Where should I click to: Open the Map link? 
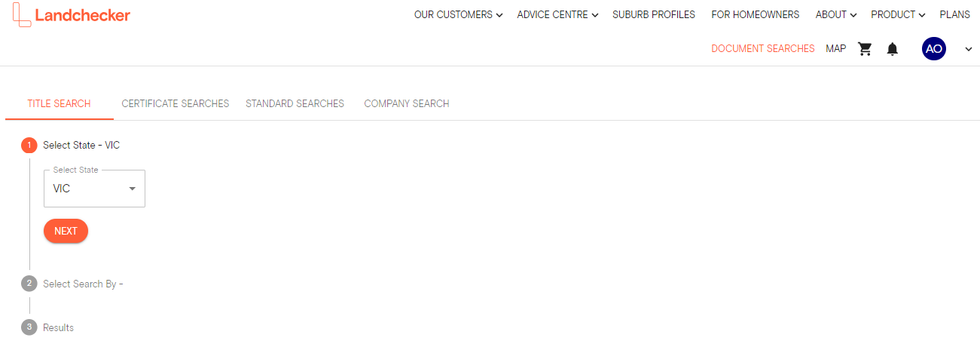(x=836, y=48)
